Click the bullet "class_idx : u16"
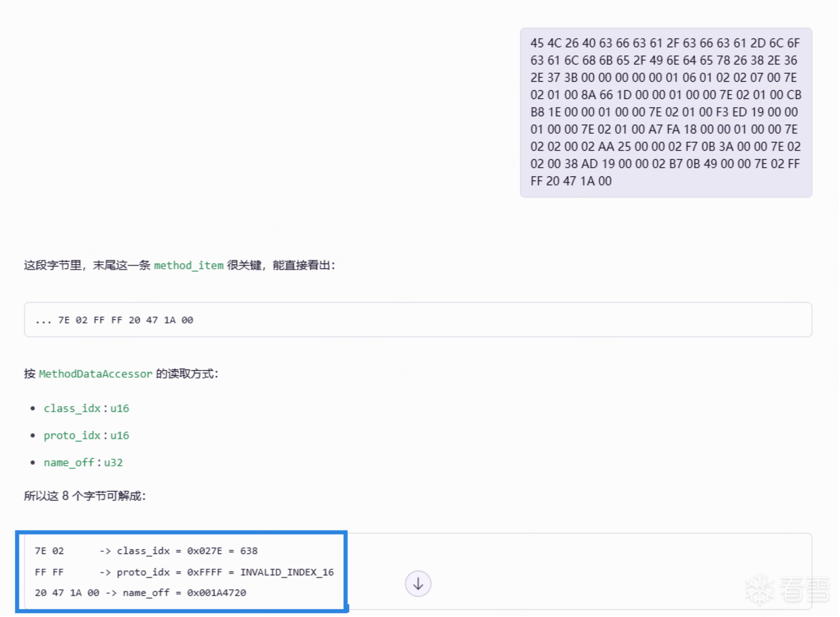Screen dimensions: 840x617 (86, 408)
